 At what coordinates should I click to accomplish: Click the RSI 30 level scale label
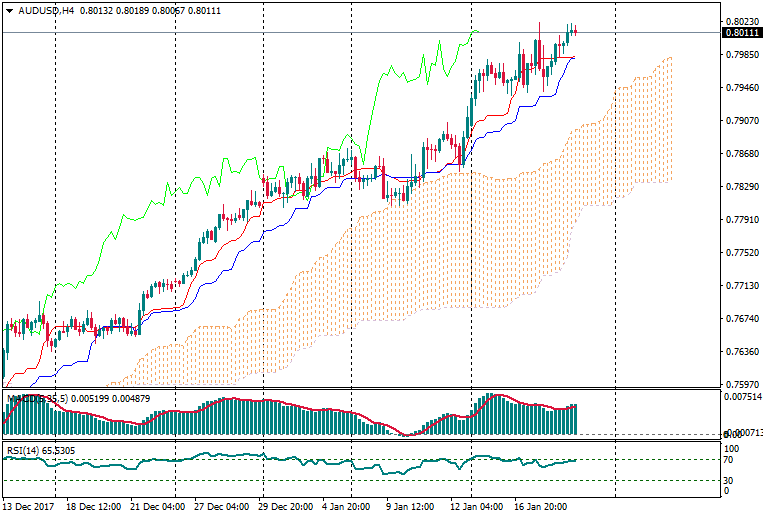731,481
